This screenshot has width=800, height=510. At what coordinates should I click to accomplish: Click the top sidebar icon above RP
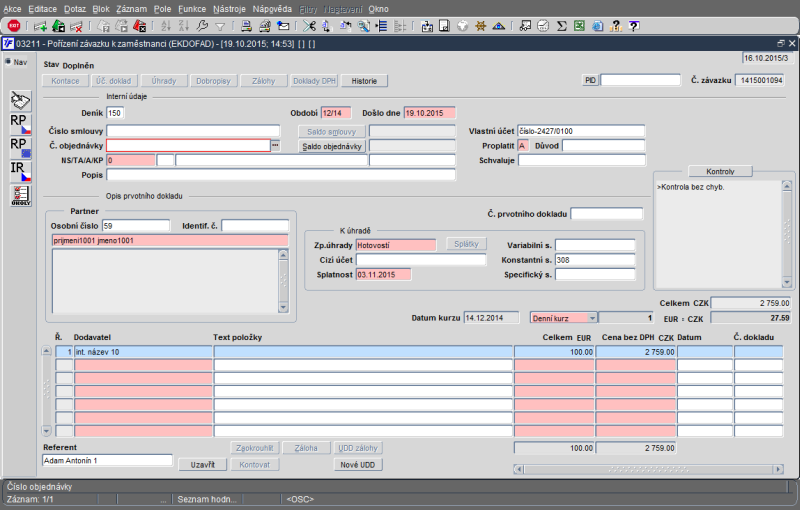[x=19, y=99]
